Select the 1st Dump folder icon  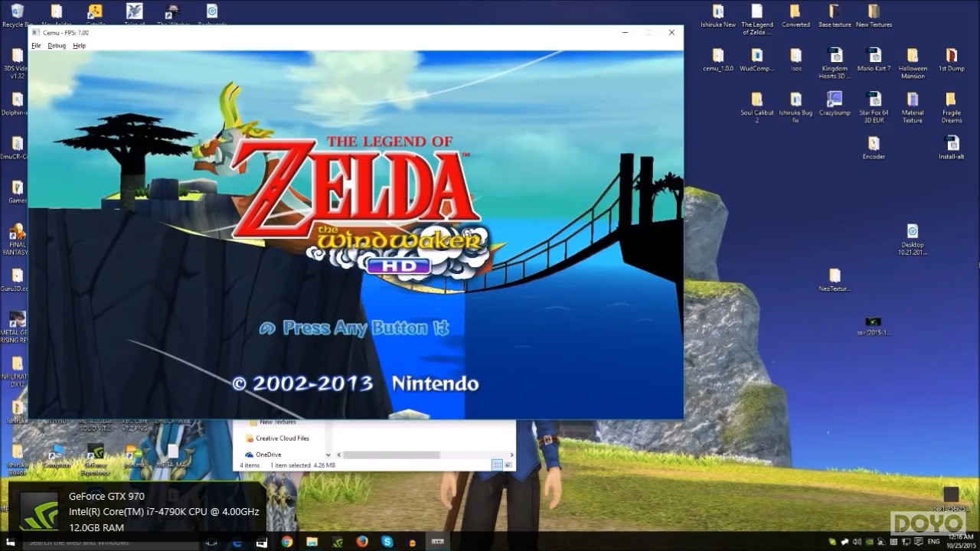tap(951, 60)
